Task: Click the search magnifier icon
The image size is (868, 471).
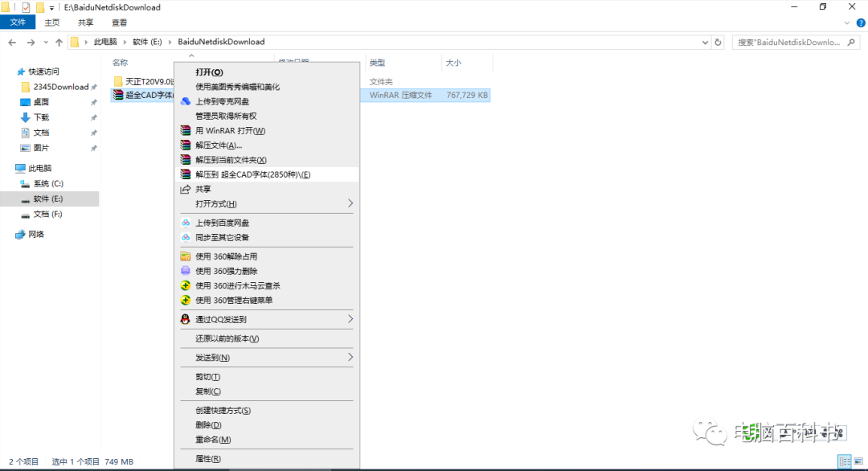Action: 851,42
